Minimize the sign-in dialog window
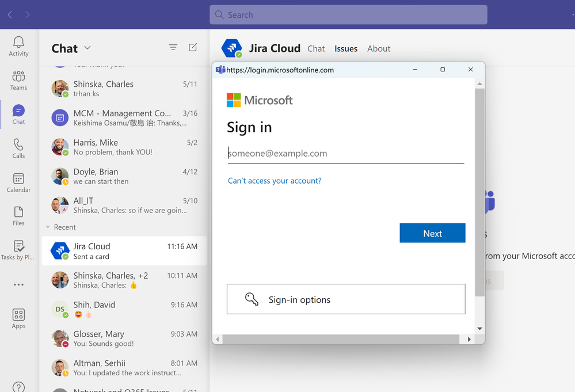 [x=415, y=69]
